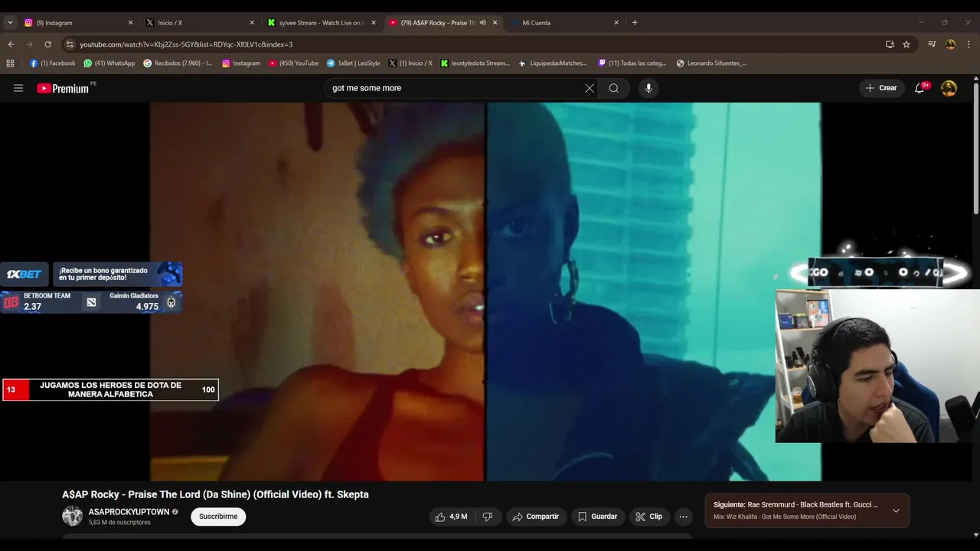Like the video with the thumbs-up button
The image size is (980, 551).
[451, 517]
